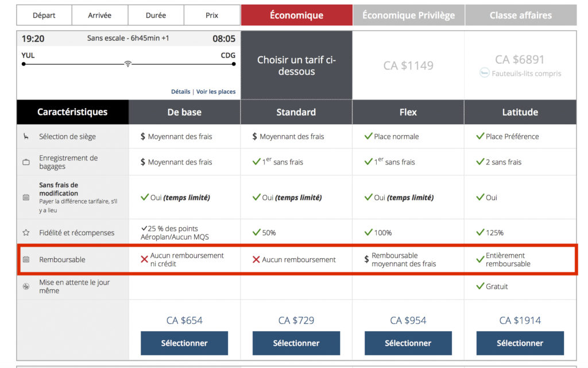Sort flights by Arrivée
The image size is (588, 368).
click(x=100, y=16)
